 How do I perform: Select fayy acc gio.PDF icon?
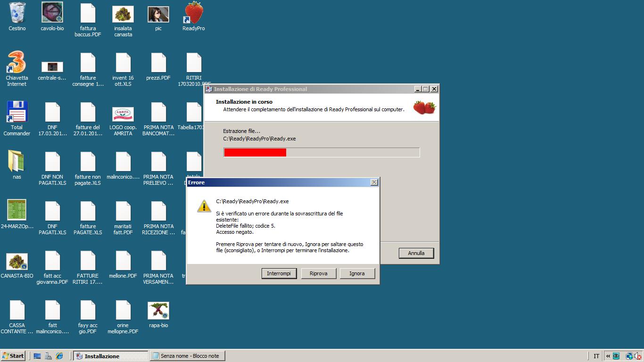click(88, 310)
